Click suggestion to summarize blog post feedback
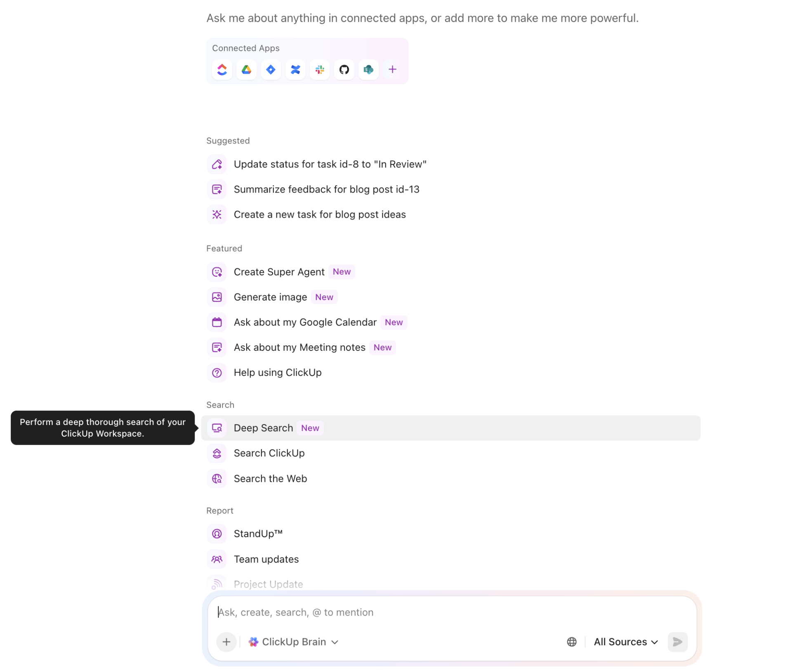 pyautogui.click(x=326, y=189)
